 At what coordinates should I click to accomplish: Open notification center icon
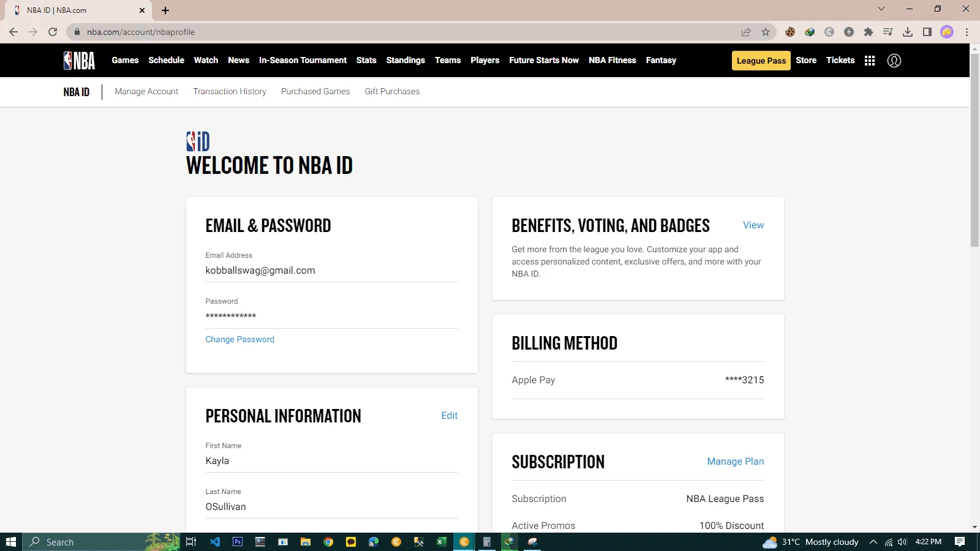tap(960, 542)
